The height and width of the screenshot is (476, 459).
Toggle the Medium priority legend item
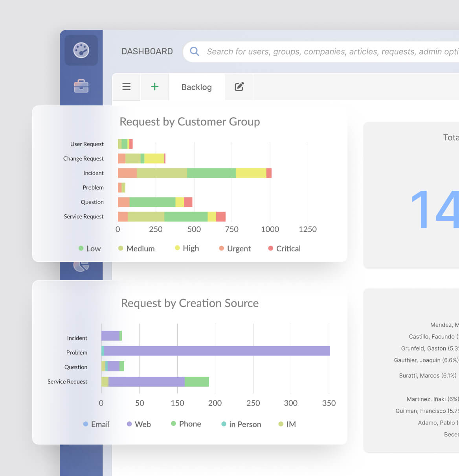tap(136, 249)
